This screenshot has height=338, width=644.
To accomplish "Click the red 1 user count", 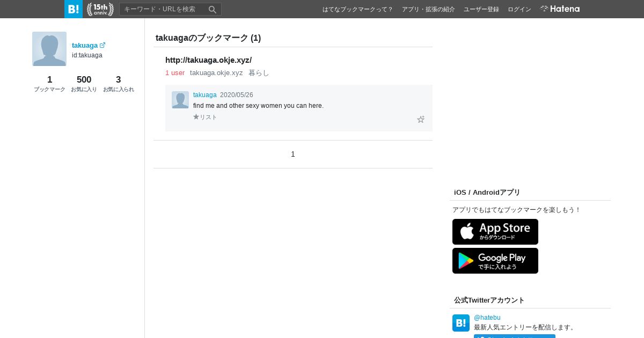I will pyautogui.click(x=175, y=72).
